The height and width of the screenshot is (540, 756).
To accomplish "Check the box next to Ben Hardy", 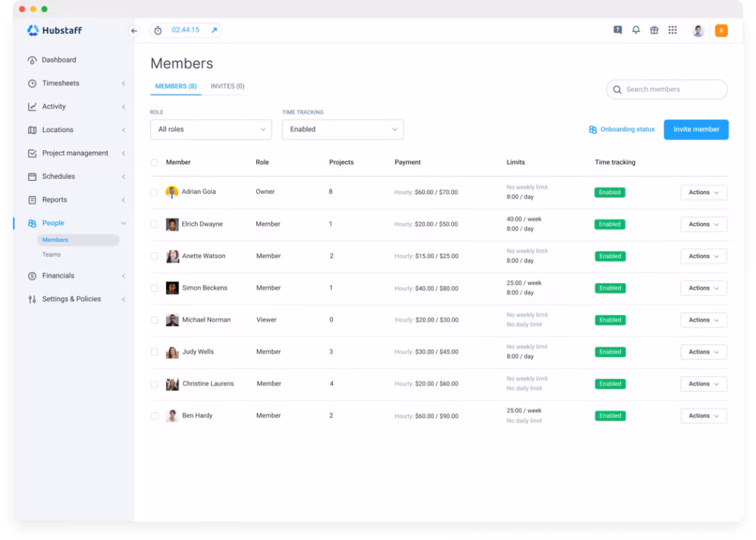I will point(154,415).
